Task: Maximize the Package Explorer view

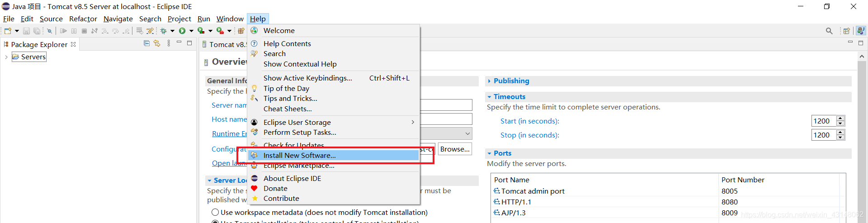Action: pyautogui.click(x=189, y=43)
